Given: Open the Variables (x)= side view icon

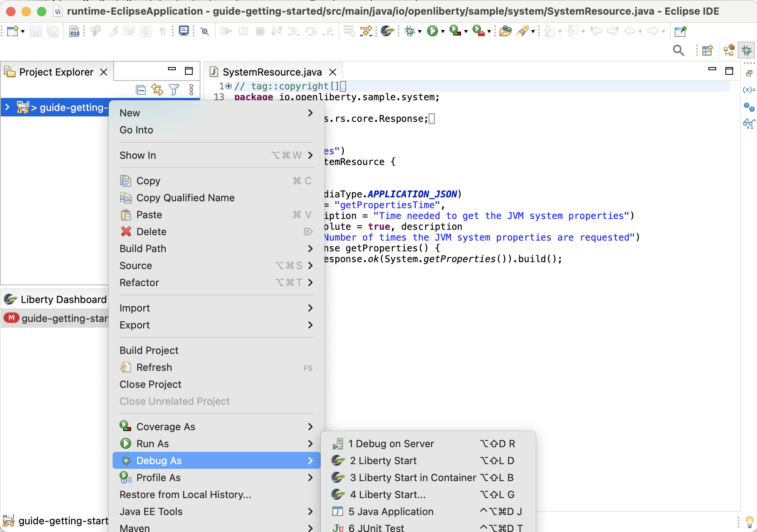Looking at the screenshot, I should pyautogui.click(x=749, y=89).
